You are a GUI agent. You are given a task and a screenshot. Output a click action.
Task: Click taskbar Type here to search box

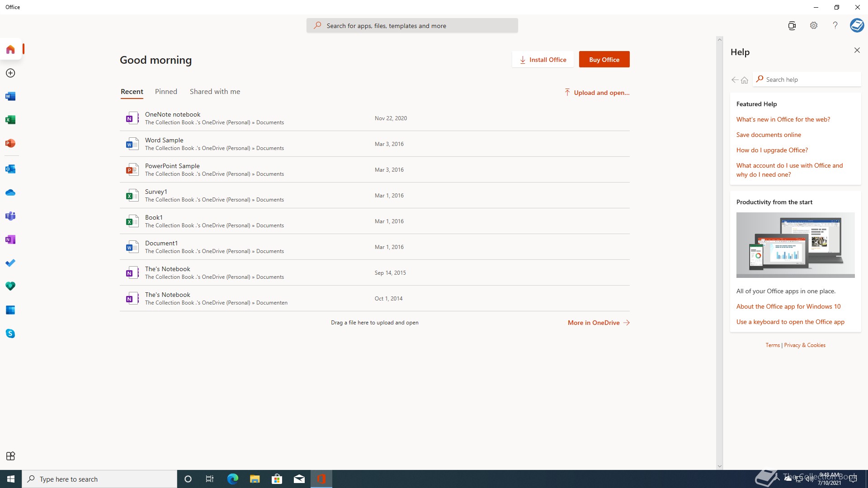(99, 479)
